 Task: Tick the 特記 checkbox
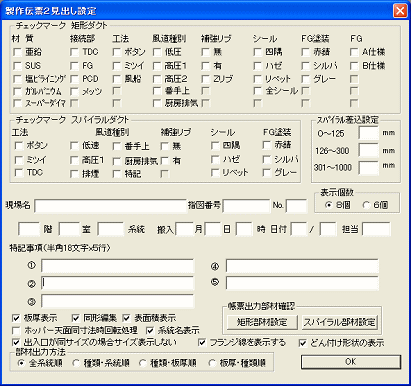click(117, 174)
